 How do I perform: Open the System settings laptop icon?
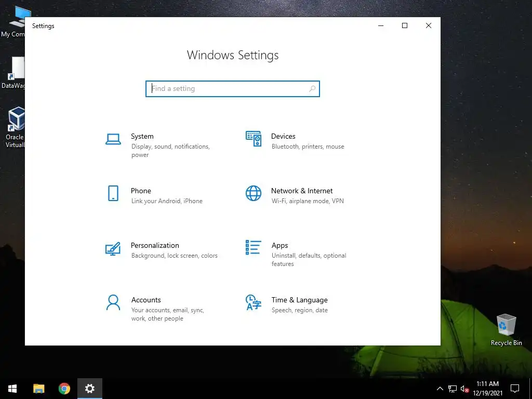click(x=113, y=139)
